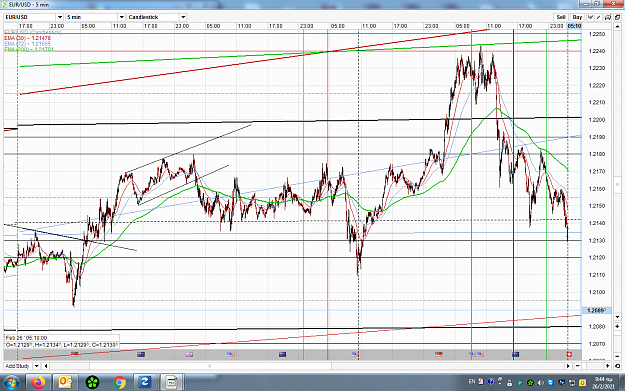Click the crossed-out chart icon in the top toolbar

(608, 17)
